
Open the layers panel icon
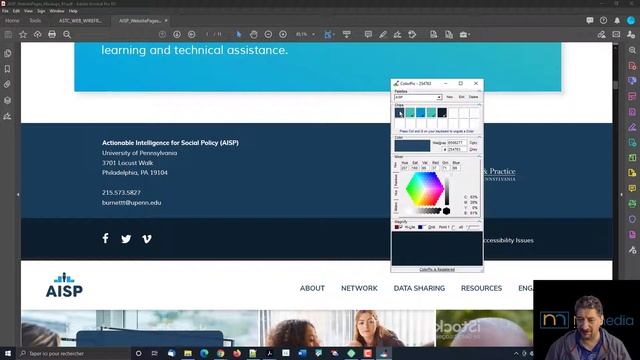tap(7, 100)
